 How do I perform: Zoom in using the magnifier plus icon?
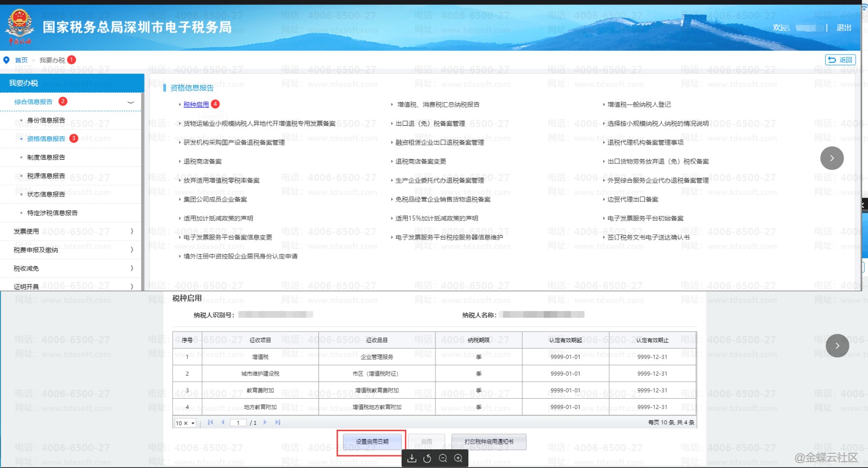click(x=458, y=458)
